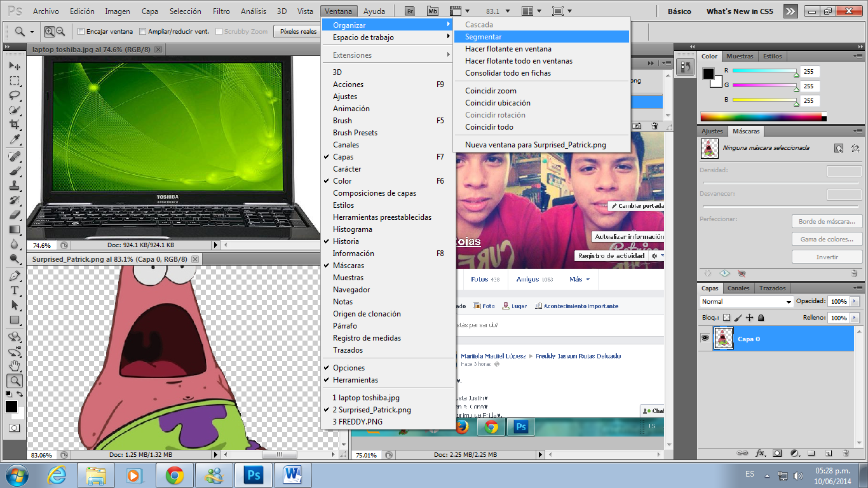Click the add layer style fx icon
This screenshot has width=868, height=488.
click(760, 453)
